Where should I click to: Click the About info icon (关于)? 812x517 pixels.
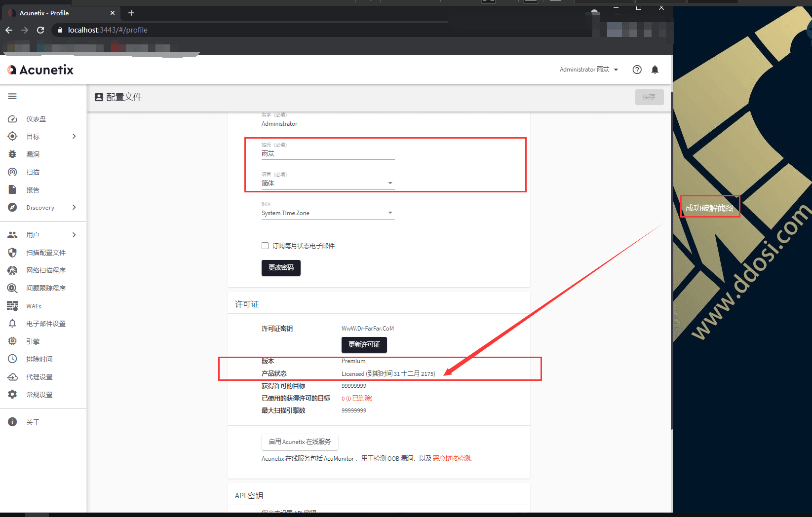click(12, 422)
